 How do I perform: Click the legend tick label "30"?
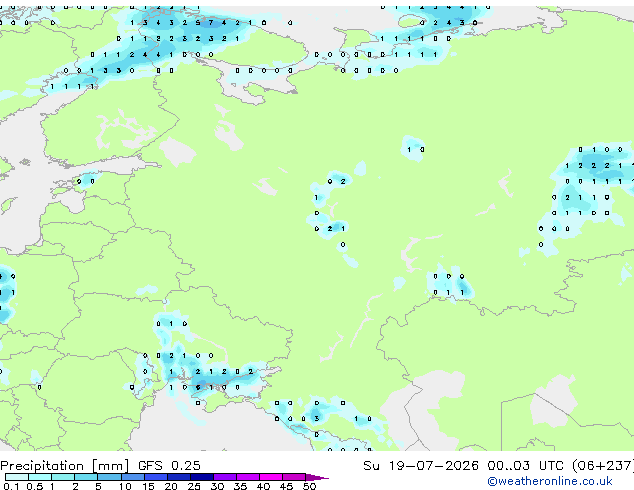217,486
